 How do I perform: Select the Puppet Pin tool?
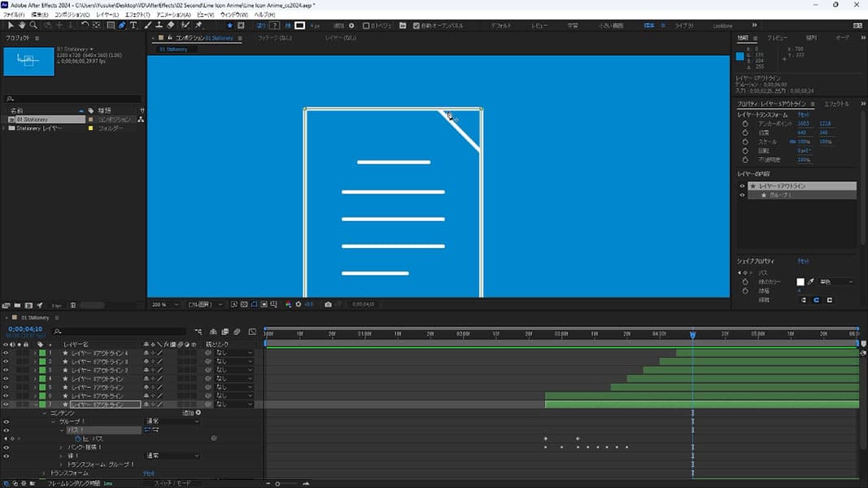point(198,25)
